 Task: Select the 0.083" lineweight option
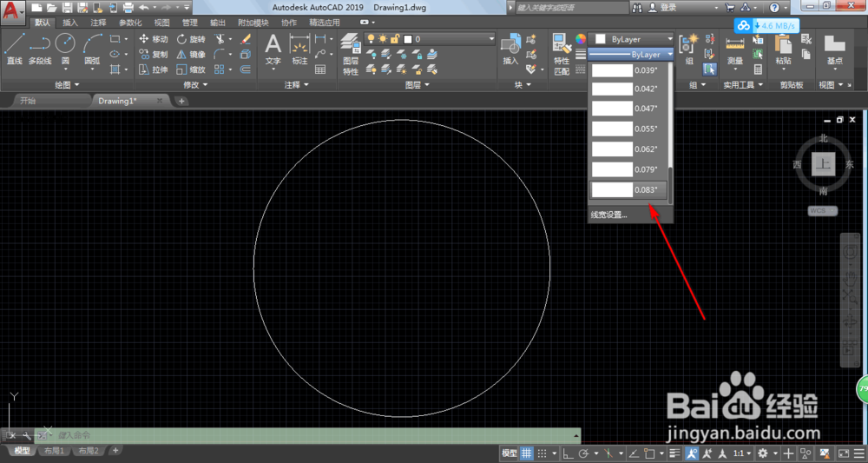628,190
